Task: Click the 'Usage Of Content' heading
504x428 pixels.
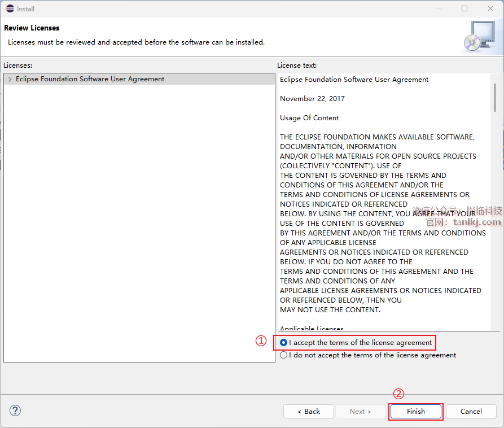Action: click(309, 118)
